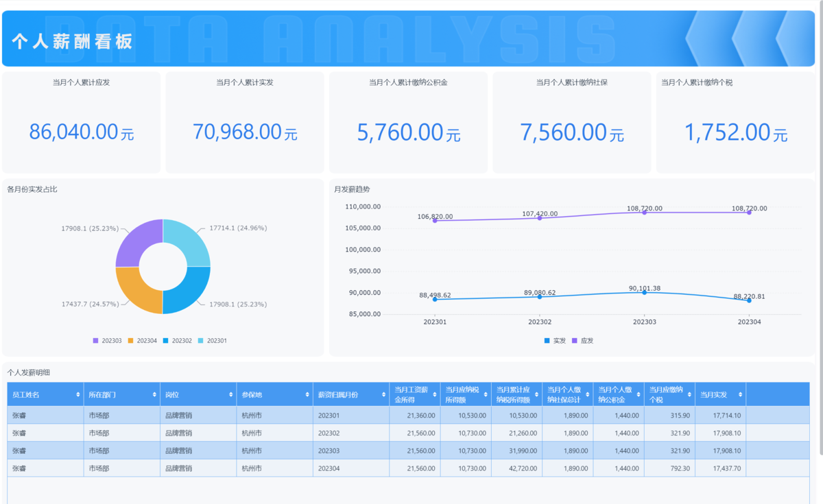
Task: Sort by 薪资归属月份 sort arrows
Action: (x=383, y=395)
